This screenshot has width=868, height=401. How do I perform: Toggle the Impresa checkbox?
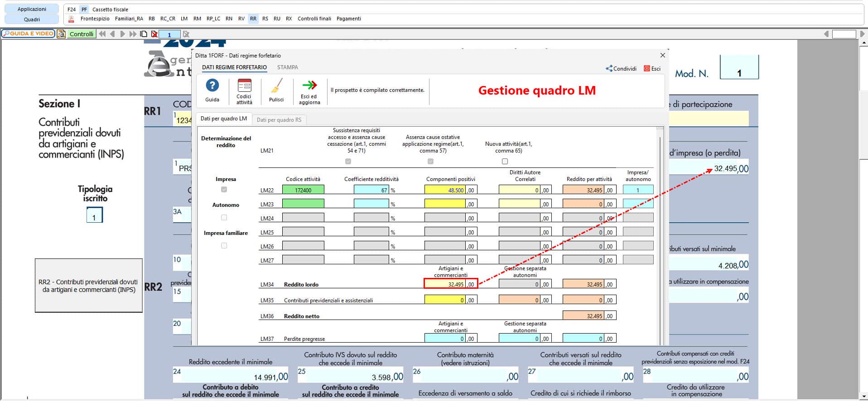(x=224, y=190)
